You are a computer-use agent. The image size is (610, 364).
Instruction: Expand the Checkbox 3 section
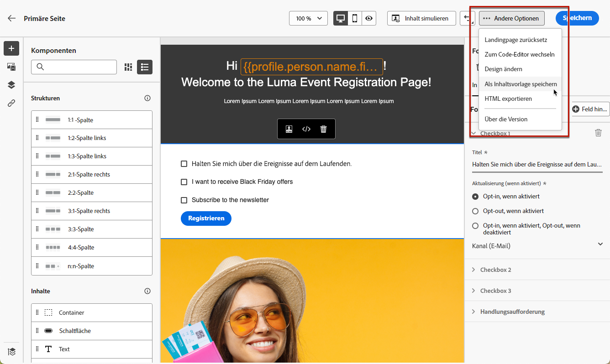click(x=537, y=291)
